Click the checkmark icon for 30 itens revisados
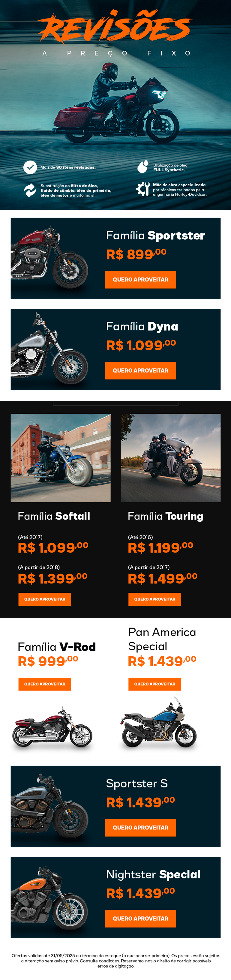The width and height of the screenshot is (231, 980). 30,167
